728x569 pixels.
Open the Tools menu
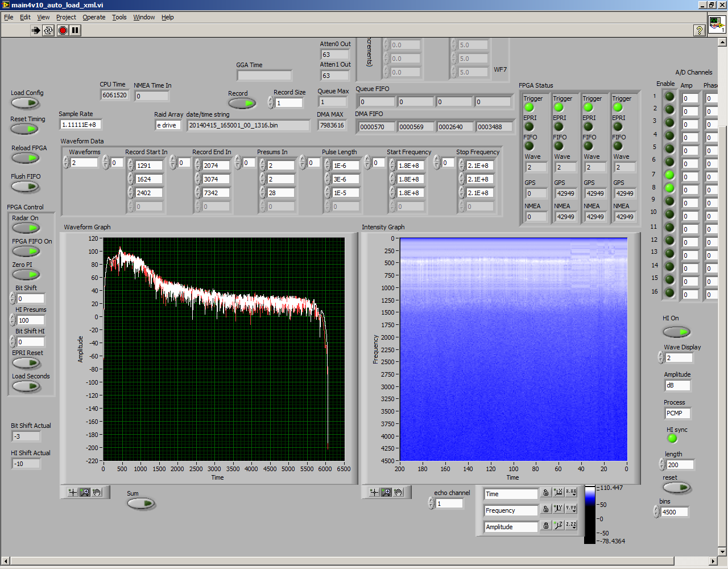[119, 17]
